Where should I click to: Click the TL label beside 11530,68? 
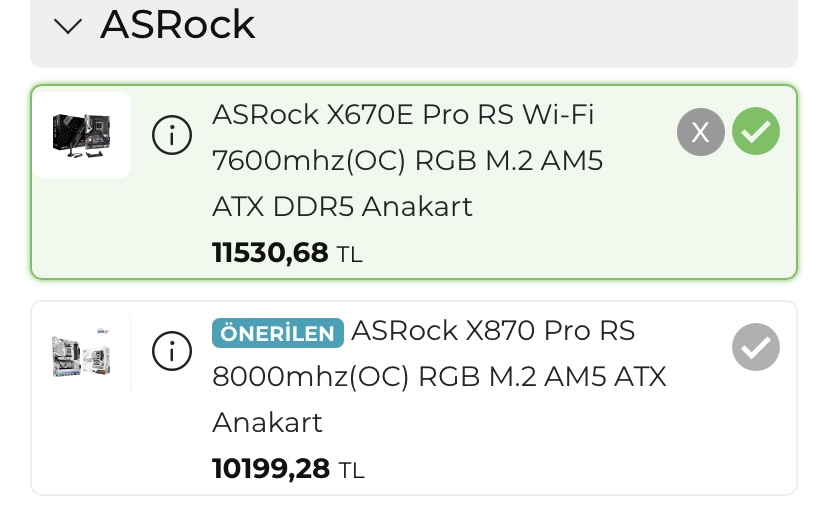pyautogui.click(x=349, y=255)
